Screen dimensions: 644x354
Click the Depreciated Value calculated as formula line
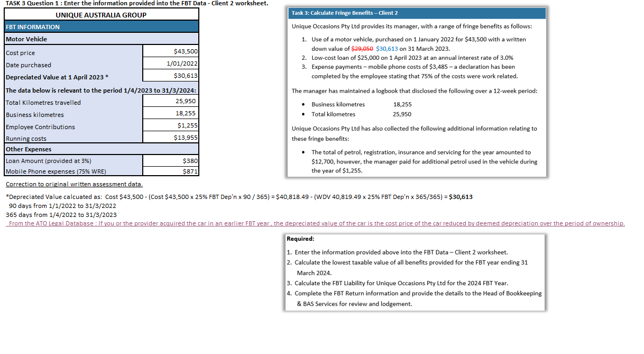239,196
